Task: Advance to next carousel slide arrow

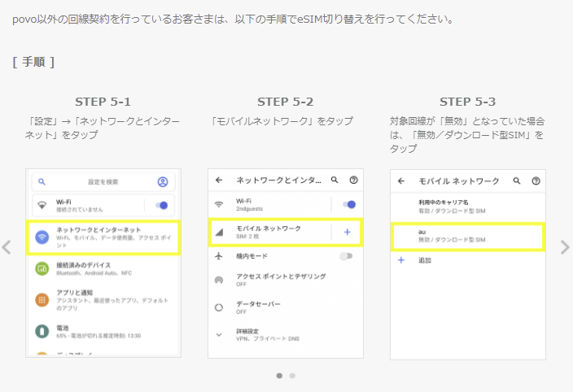Action: [x=565, y=247]
